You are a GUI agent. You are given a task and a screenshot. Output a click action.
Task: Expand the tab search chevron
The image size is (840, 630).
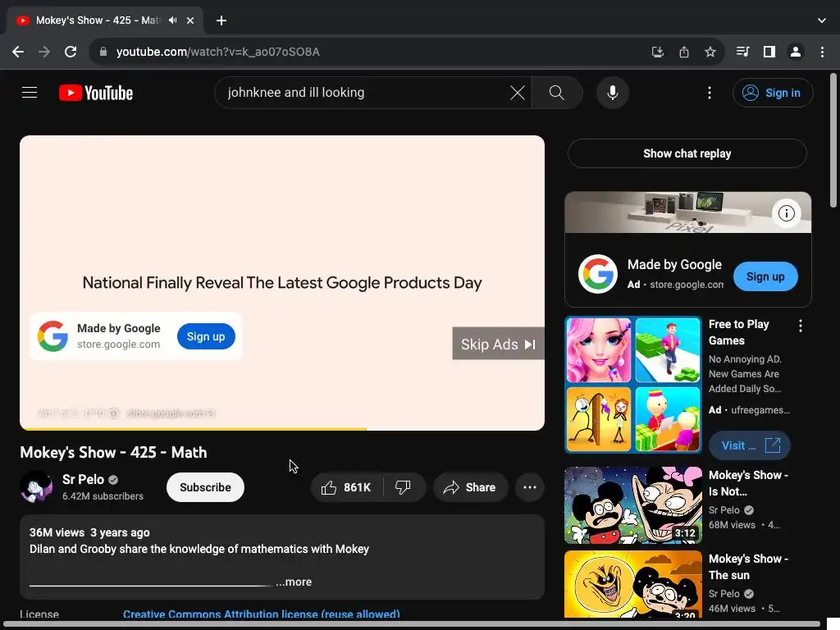822,21
